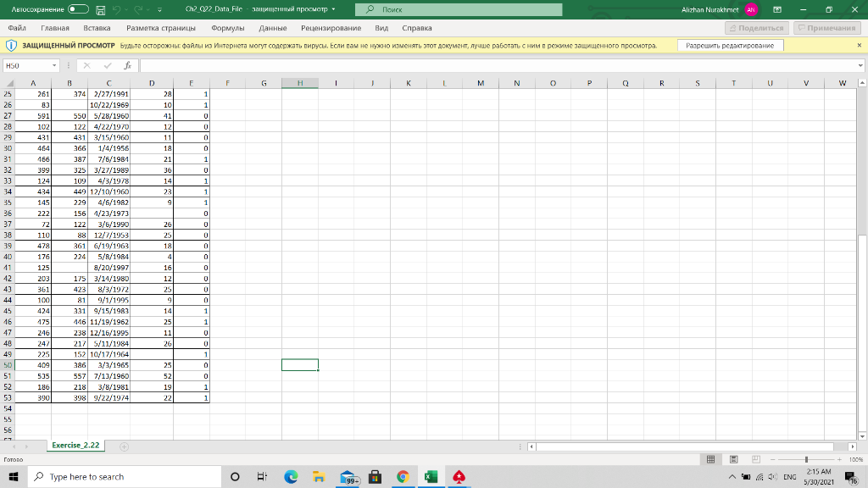Click the Undo icon
Image resolution: width=868 pixels, height=488 pixels.
[116, 9]
